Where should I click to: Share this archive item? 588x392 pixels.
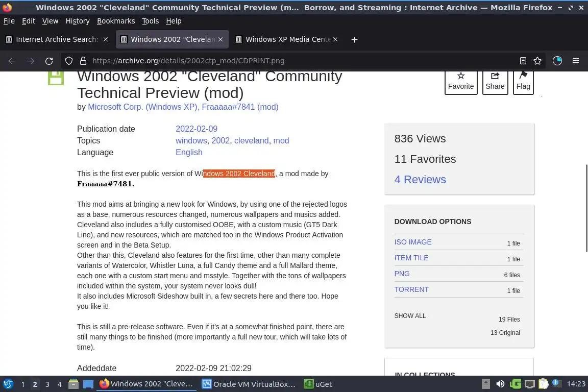pyautogui.click(x=495, y=82)
